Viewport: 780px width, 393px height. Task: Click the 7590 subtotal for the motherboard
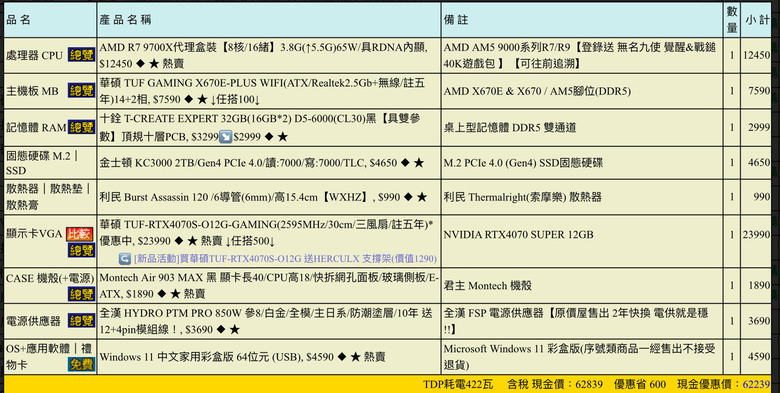point(759,91)
